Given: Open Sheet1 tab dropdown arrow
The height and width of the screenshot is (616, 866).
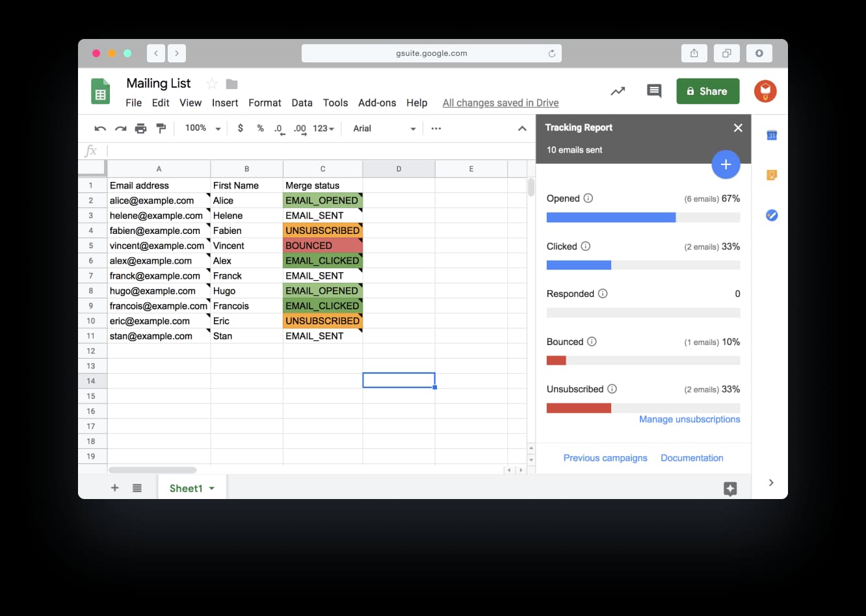Looking at the screenshot, I should (x=212, y=489).
